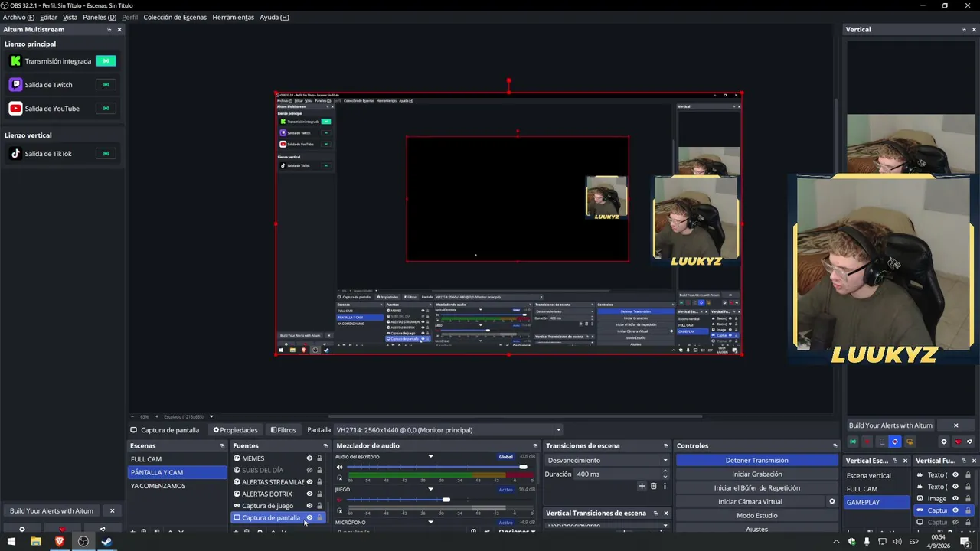This screenshot has width=980, height=551.
Task: Open the Herramientas menu
Action: [233, 17]
